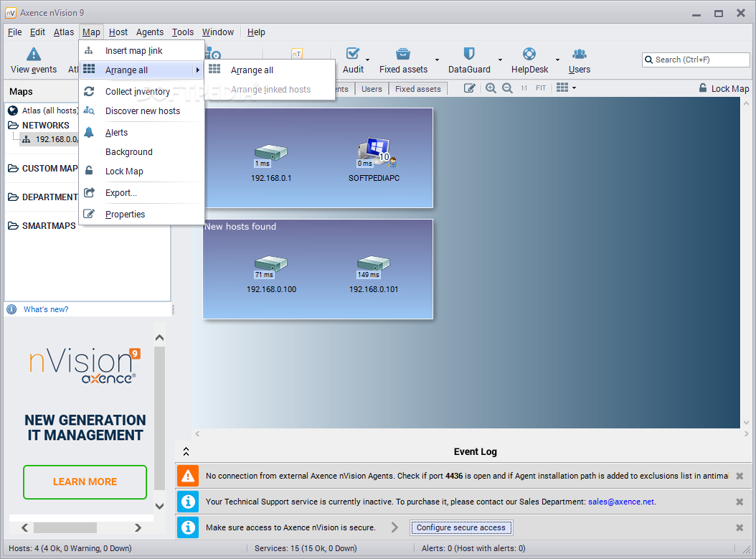
Task: Select the 192.168.0.1 host icon
Action: click(271, 153)
